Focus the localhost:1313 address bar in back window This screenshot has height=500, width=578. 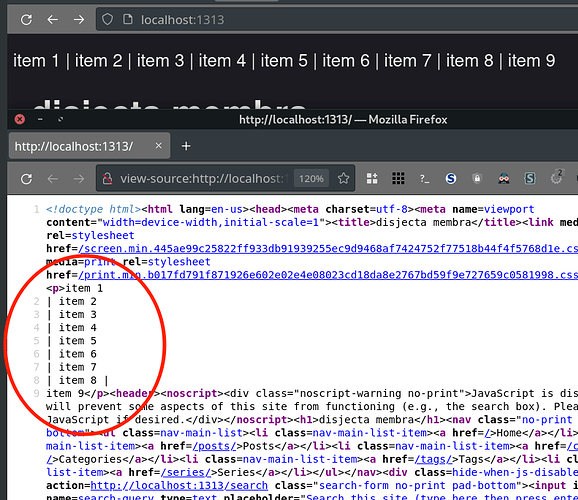pos(337,20)
